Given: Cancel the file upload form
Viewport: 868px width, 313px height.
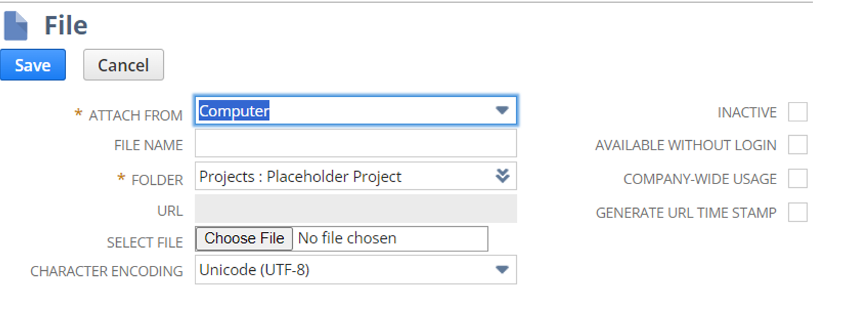Looking at the screenshot, I should point(123,65).
